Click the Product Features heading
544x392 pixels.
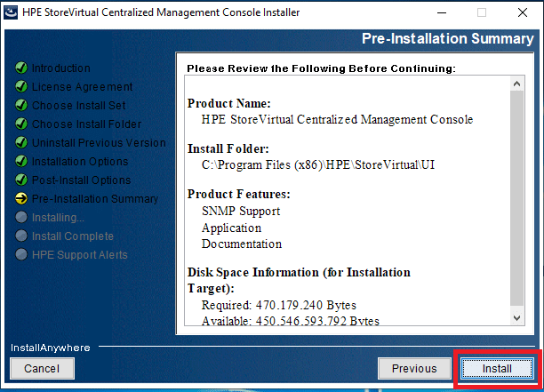[239, 194]
